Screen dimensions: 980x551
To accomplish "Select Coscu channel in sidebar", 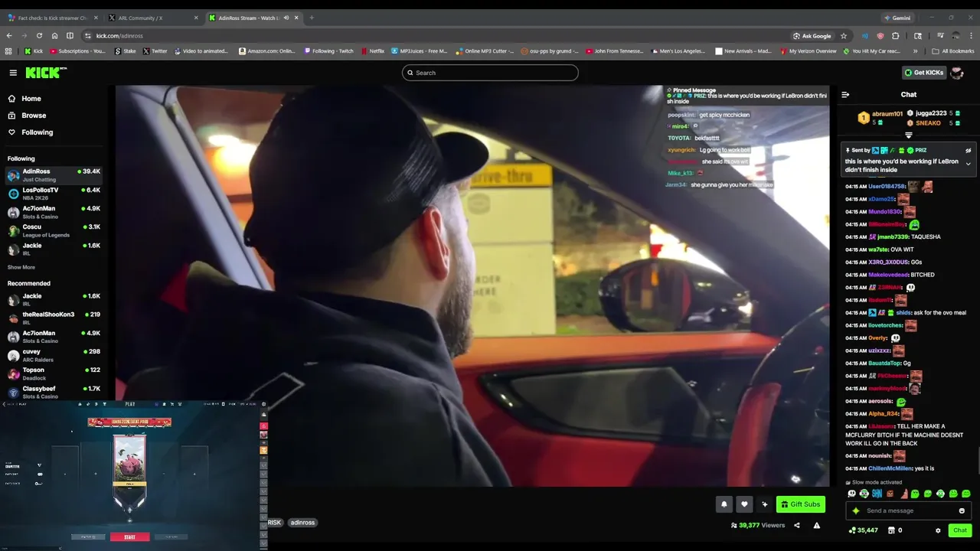I will (x=54, y=230).
